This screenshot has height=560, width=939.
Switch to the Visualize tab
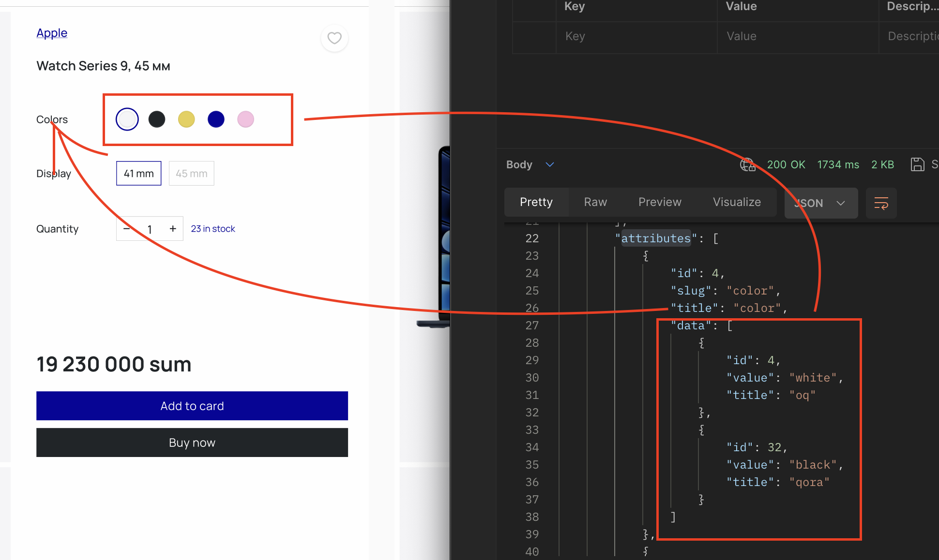(x=737, y=202)
